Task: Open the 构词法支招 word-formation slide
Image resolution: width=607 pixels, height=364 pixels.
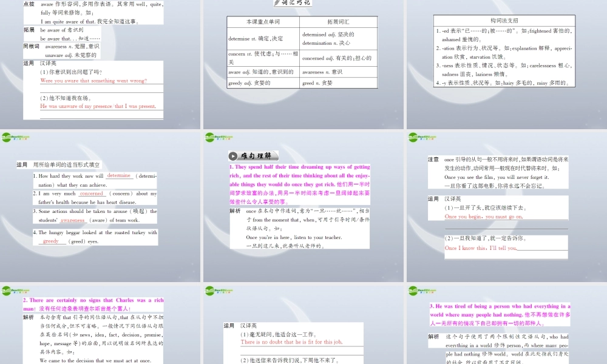Action: pyautogui.click(x=507, y=64)
